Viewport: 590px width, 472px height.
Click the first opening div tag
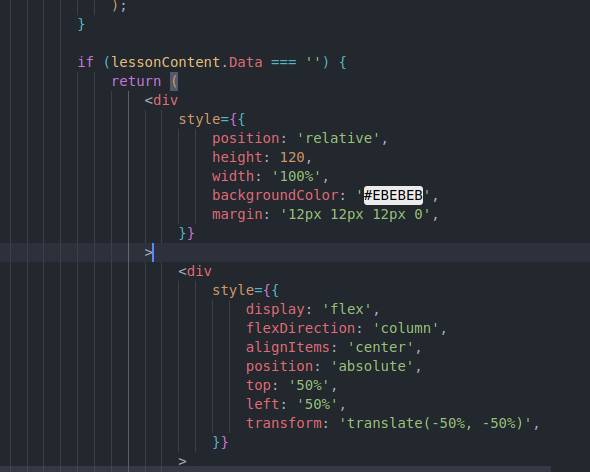point(161,100)
